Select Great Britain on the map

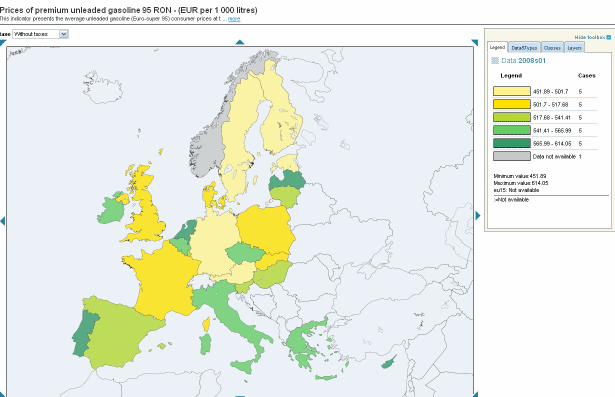point(147,212)
